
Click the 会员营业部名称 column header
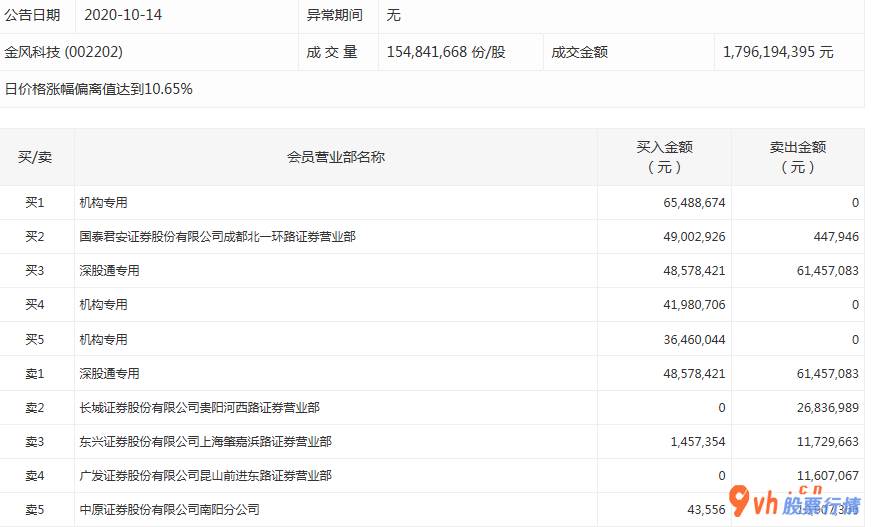click(336, 157)
